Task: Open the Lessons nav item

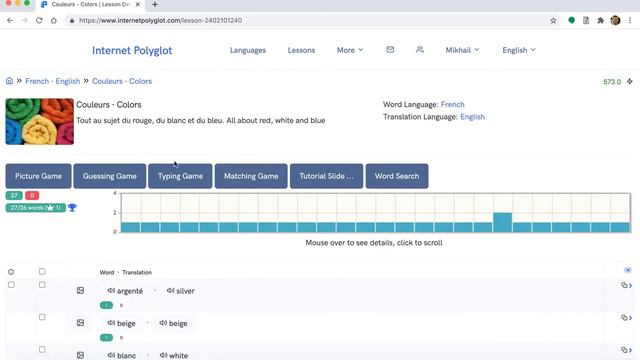Action: click(x=301, y=50)
